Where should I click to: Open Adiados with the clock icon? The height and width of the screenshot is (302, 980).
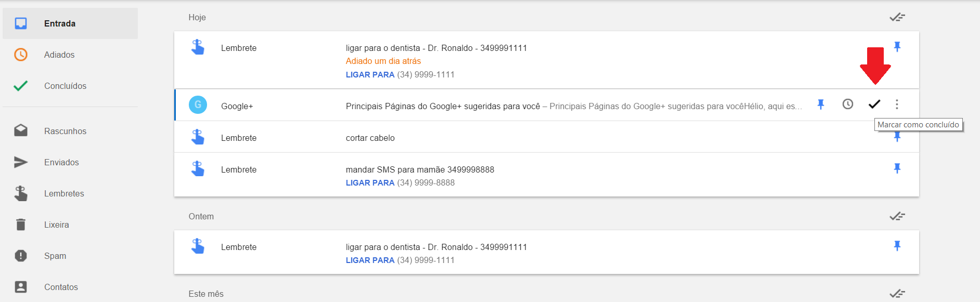[20, 54]
